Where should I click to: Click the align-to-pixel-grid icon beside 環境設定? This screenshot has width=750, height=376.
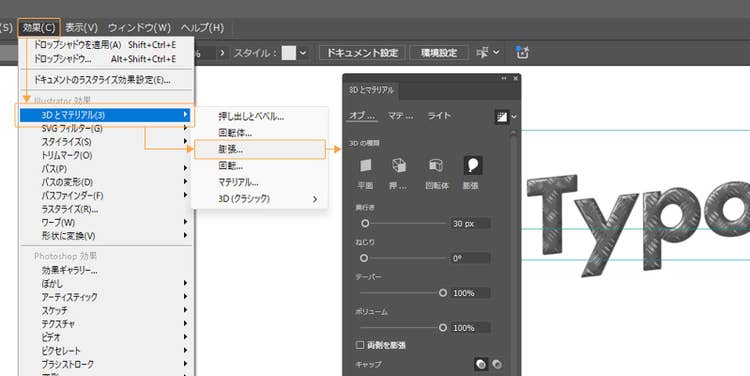(482, 52)
